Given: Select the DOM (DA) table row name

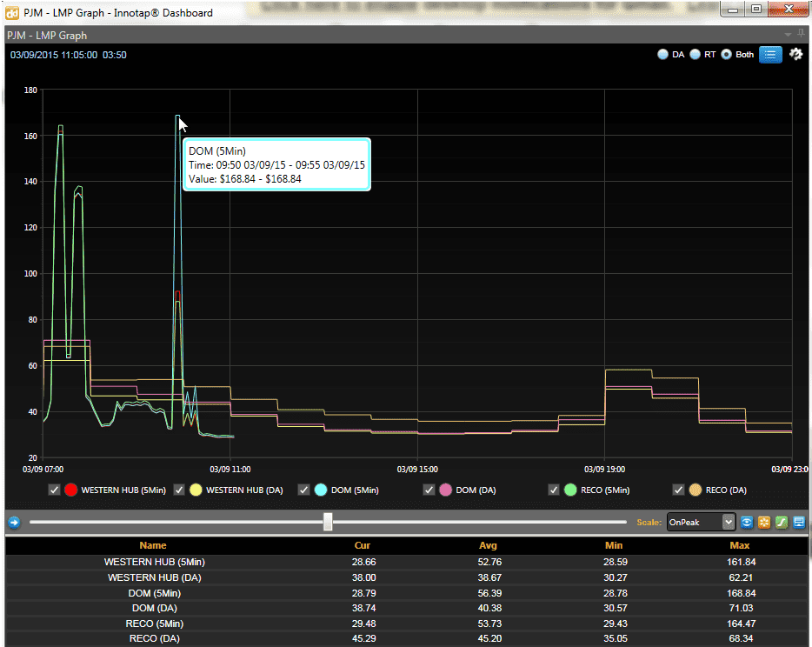Looking at the screenshot, I should tap(155, 608).
